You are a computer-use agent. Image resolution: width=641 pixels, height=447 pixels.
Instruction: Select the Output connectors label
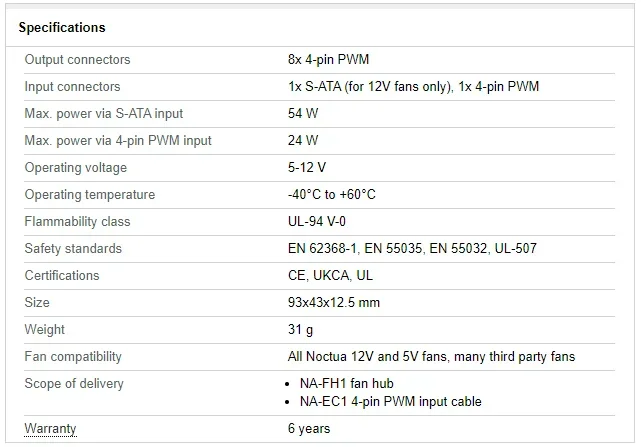coord(77,60)
